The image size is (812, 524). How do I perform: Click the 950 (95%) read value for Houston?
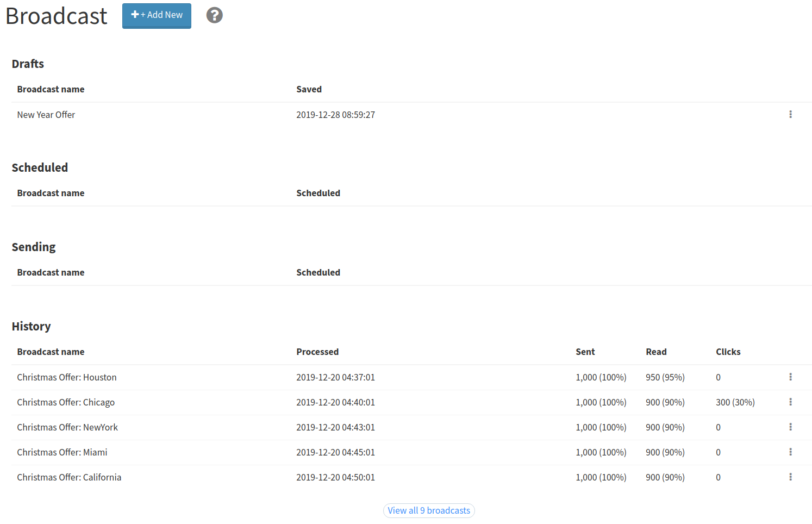point(665,377)
